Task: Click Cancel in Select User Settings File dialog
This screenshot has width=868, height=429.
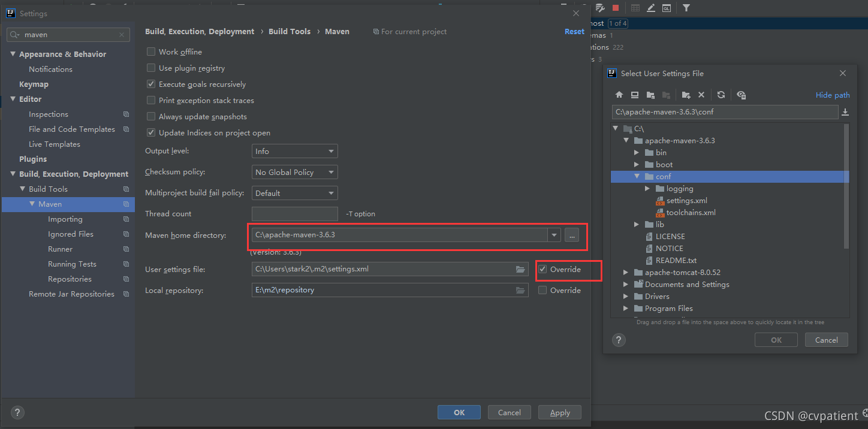Action: tap(827, 340)
